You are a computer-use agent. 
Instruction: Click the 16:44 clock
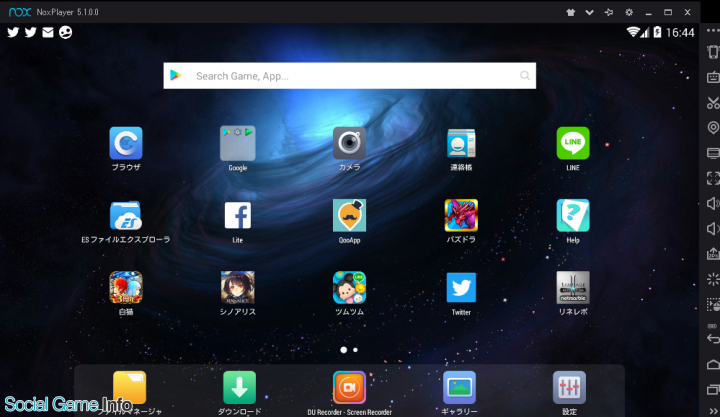680,33
